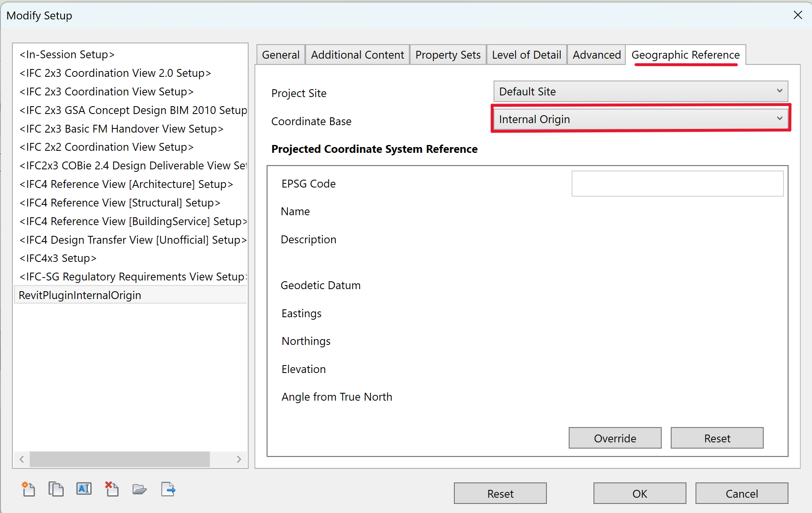Click the rename setup icon

pyautogui.click(x=84, y=489)
